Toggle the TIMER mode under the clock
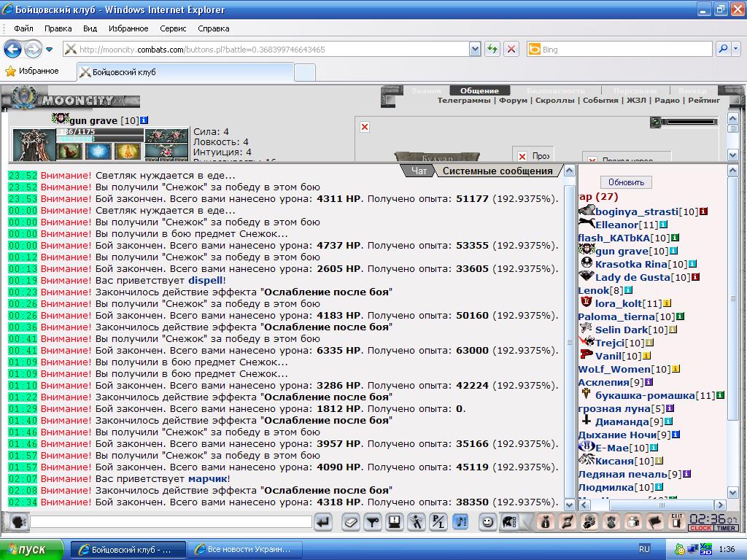This screenshot has height=560, width=747. point(726,528)
